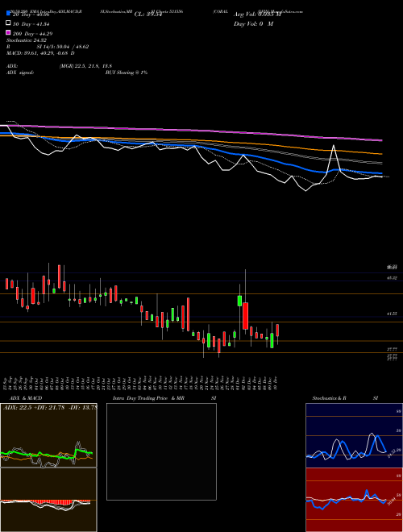The image size is (403, 532).
Task: Open the red RSI mini chart
Action: 354,500
